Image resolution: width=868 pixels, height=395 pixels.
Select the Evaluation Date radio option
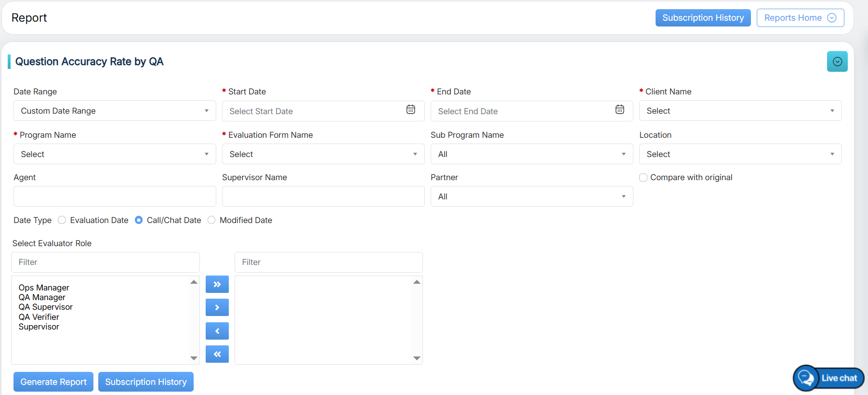click(x=62, y=220)
